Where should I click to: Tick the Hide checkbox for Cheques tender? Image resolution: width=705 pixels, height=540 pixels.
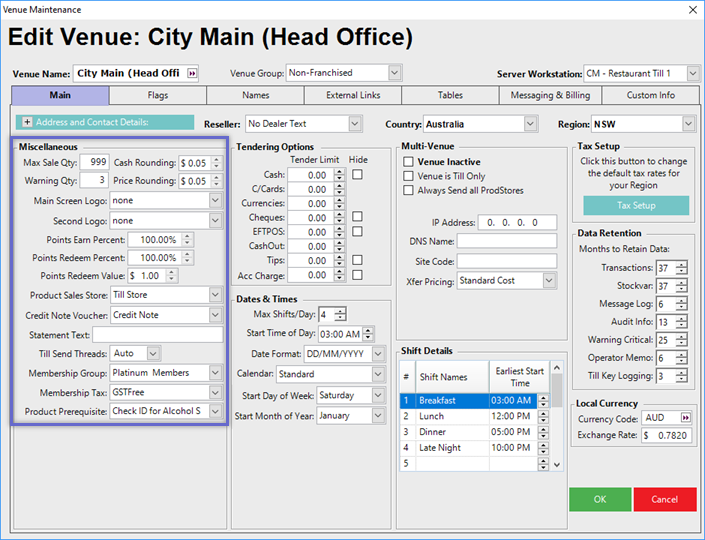point(357,217)
